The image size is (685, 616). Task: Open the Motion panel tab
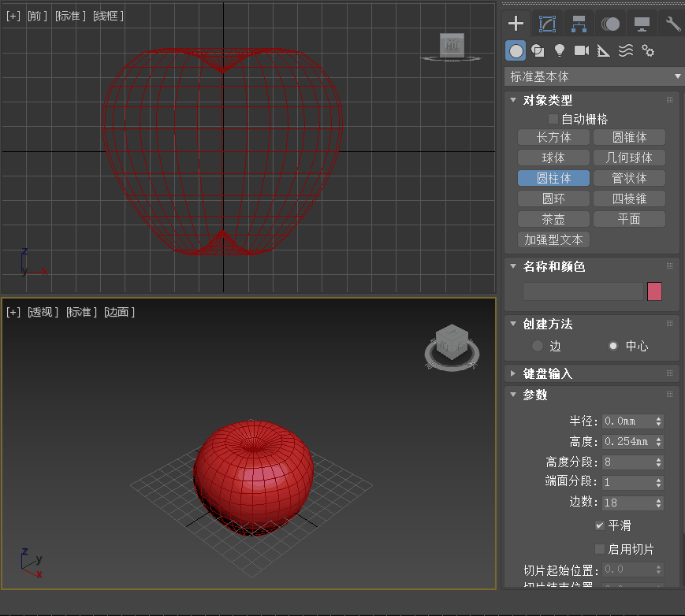610,24
